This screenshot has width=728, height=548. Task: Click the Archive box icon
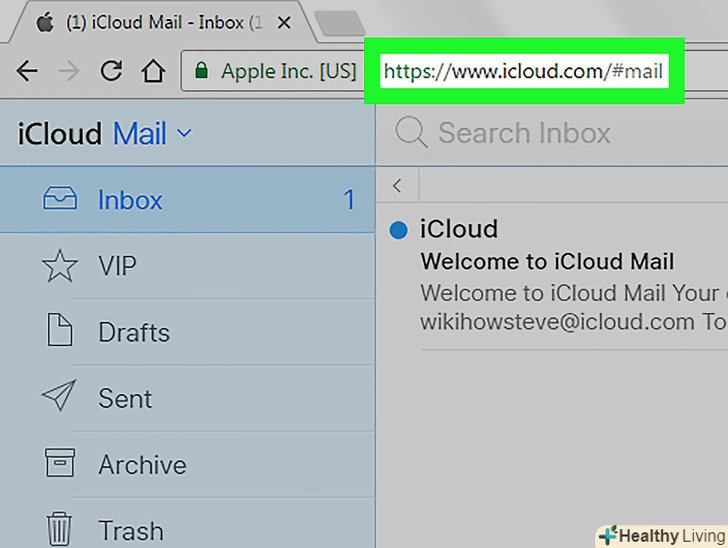pos(60,463)
